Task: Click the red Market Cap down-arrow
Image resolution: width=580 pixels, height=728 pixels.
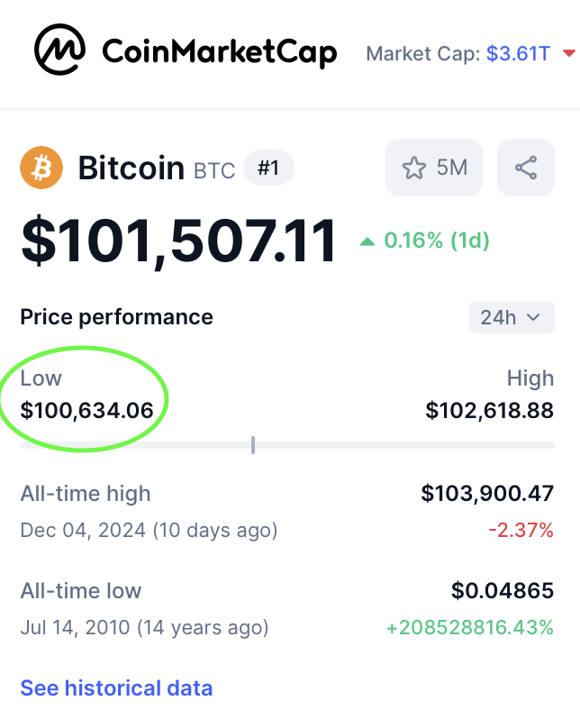Action: point(569,53)
